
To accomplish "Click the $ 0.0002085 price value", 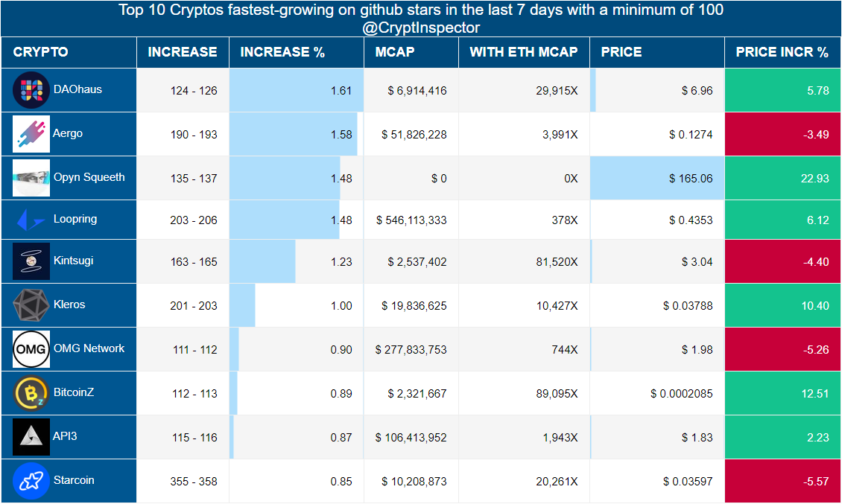I will (x=682, y=393).
